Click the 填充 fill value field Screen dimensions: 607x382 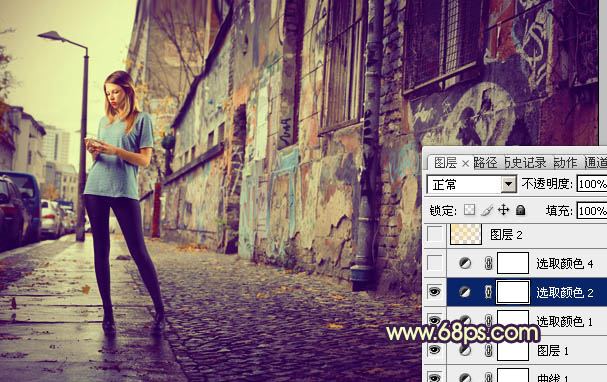(592, 211)
